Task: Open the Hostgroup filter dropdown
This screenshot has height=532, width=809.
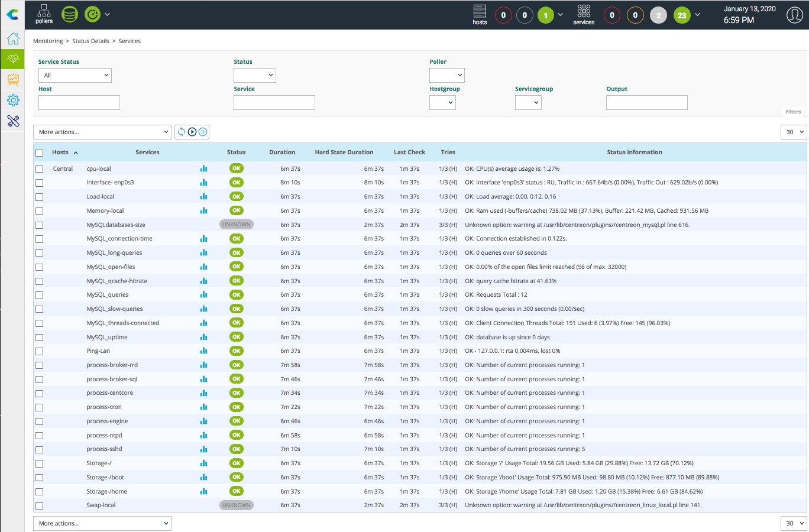Action: (x=442, y=103)
